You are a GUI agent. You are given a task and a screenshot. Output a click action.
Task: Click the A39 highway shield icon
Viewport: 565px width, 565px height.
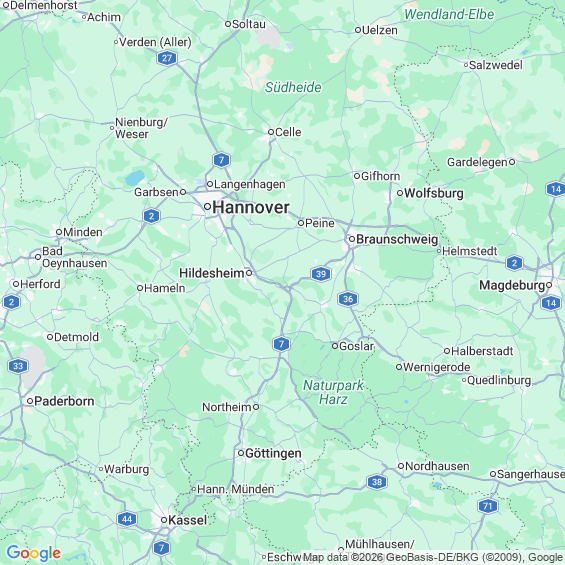pos(321,274)
